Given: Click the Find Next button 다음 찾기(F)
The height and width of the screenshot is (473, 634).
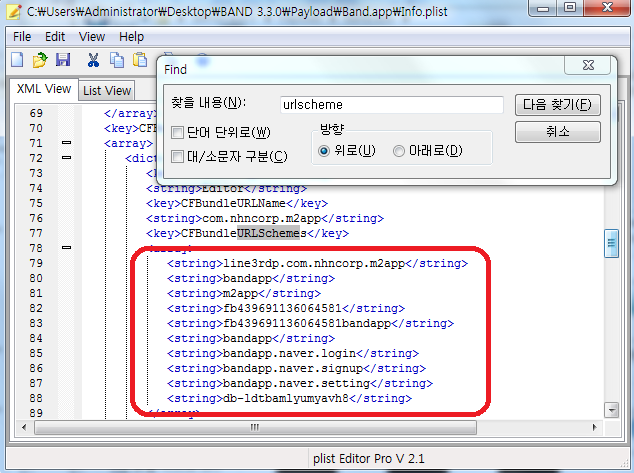Looking at the screenshot, I should coord(558,105).
